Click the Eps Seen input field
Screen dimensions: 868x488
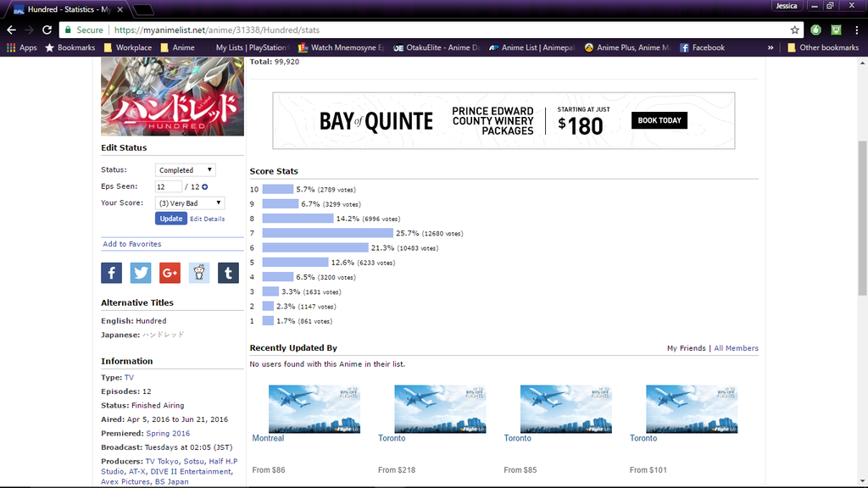[x=169, y=186]
